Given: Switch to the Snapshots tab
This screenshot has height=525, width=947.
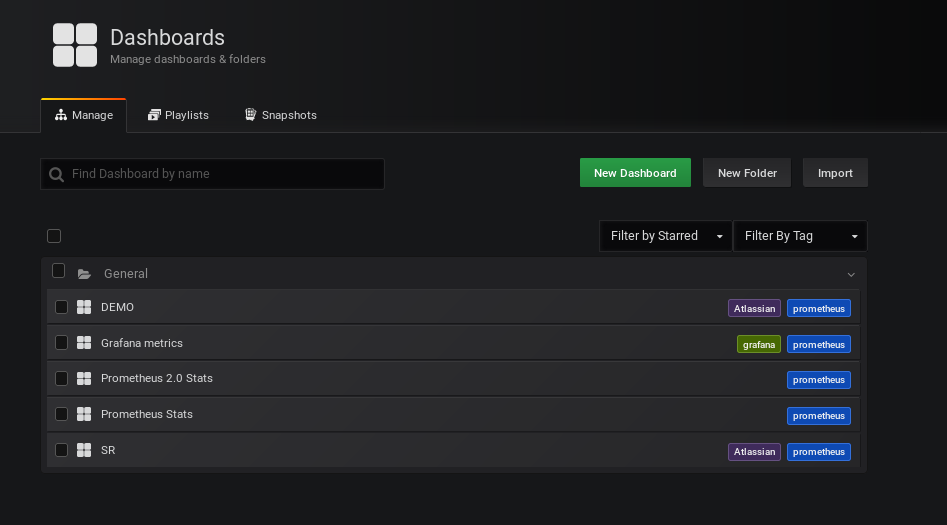Looking at the screenshot, I should coord(281,115).
